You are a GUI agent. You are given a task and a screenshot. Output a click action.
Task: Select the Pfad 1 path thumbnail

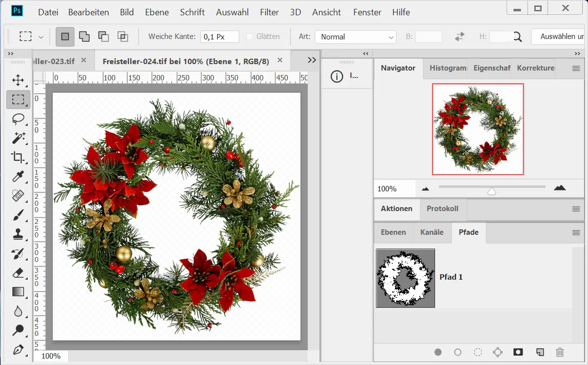click(x=405, y=278)
